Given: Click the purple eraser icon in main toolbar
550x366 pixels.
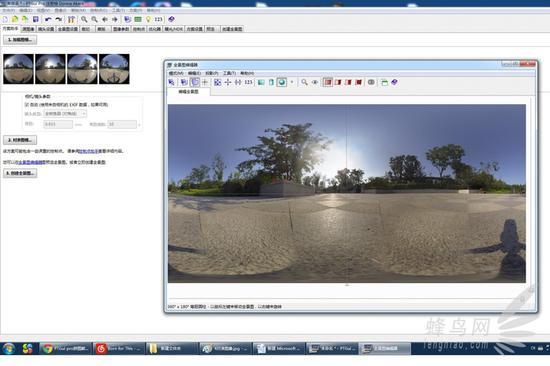Looking at the screenshot, I should click(x=171, y=19).
